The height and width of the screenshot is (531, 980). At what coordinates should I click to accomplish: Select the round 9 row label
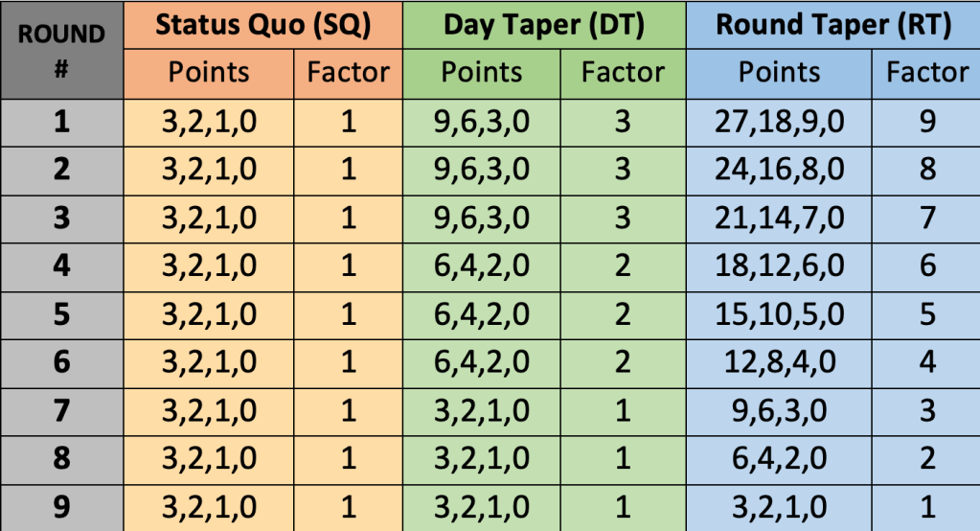pos(61,505)
